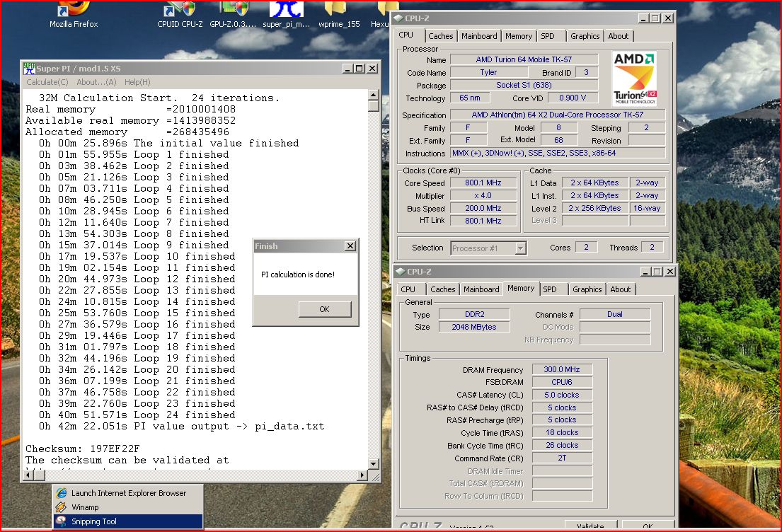Screen dimensions: 782x532
Task: Click OK in the Finish dialog
Action: pyautogui.click(x=325, y=309)
